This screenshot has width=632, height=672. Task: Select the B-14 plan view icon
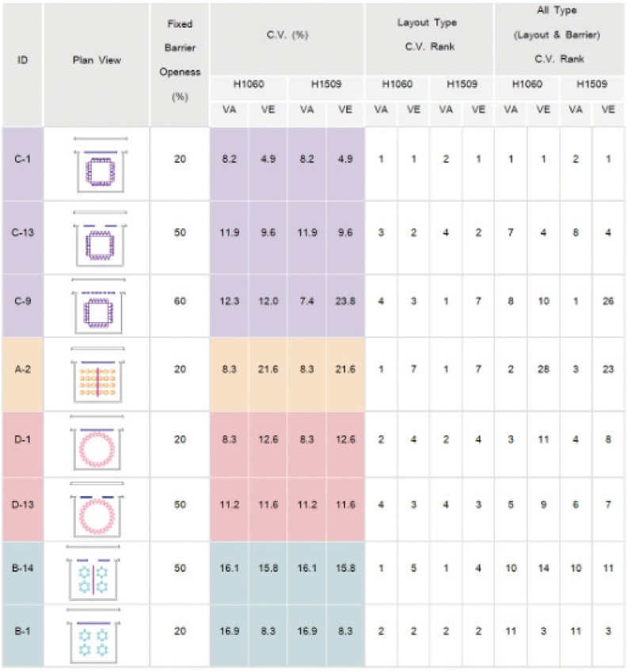click(93, 574)
